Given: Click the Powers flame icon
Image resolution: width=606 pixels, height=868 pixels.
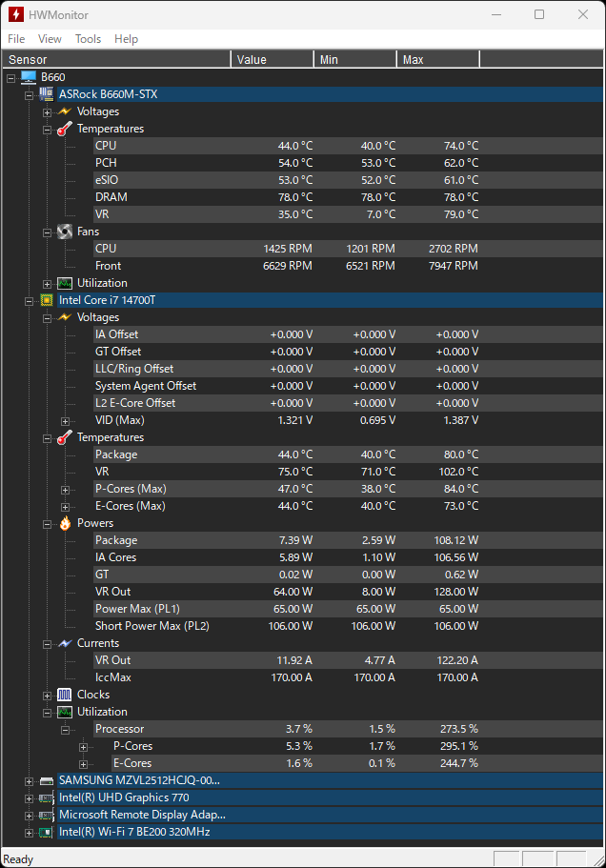Looking at the screenshot, I should pyautogui.click(x=65, y=523).
